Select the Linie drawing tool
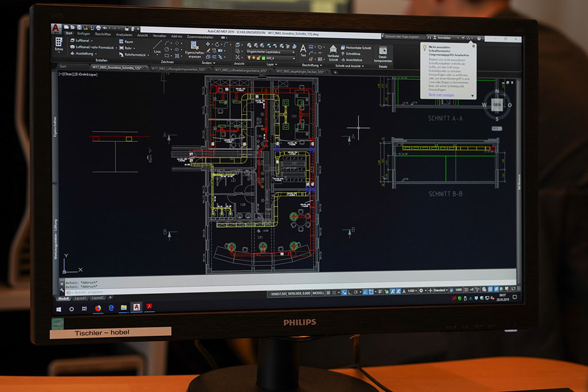 (157, 46)
